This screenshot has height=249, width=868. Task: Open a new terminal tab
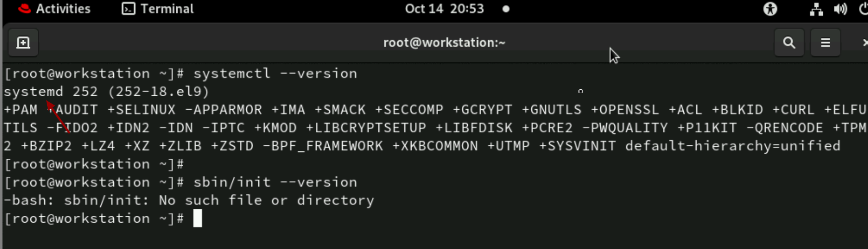(23, 43)
